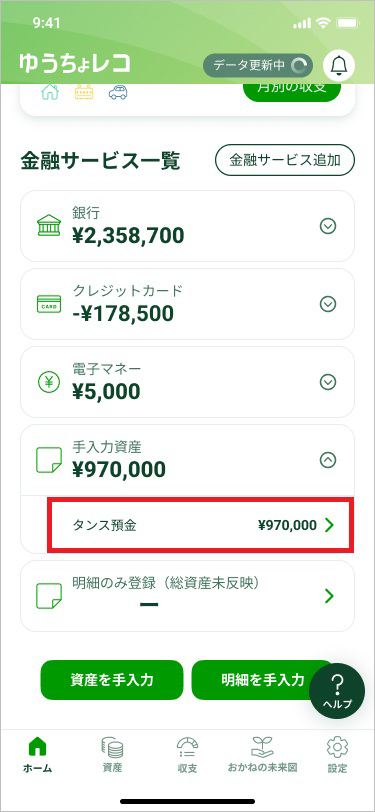Open notifications via the bell icon
Screen dimensions: 375x812
[339, 66]
